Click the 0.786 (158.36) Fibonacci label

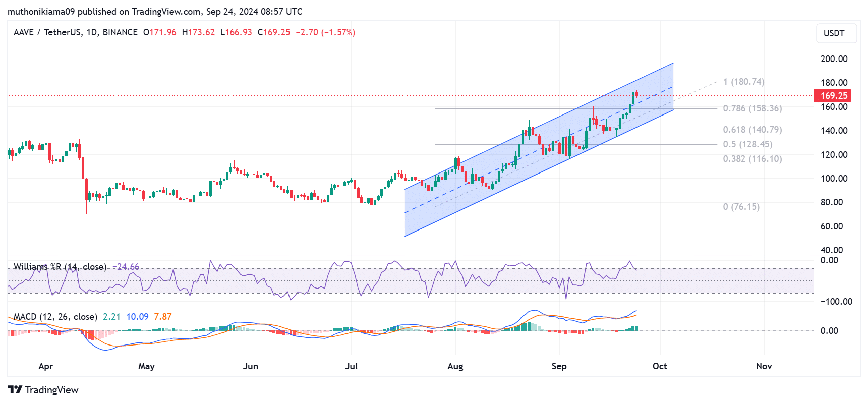[752, 108]
